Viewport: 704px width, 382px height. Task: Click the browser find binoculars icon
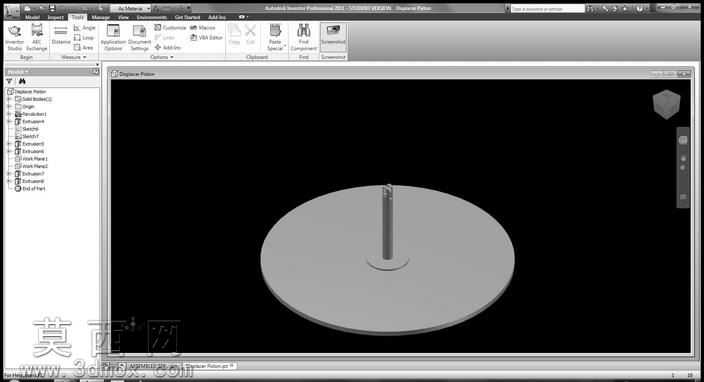(22, 81)
